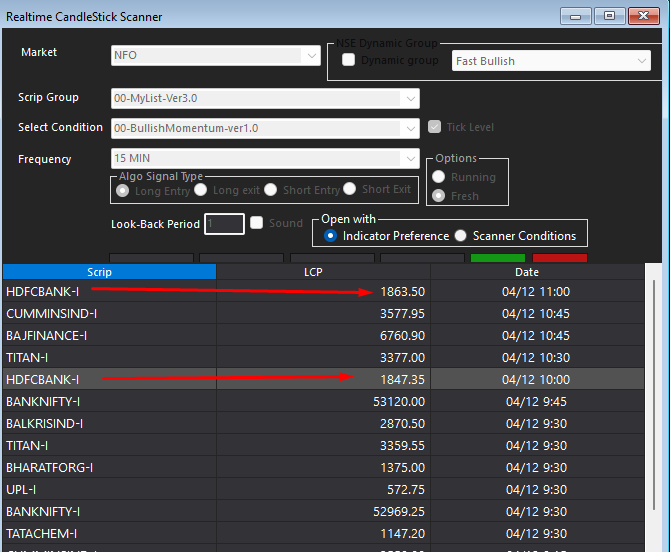
Task: Minimize the Realtime CandleStick Scanner window
Action: [x=576, y=16]
